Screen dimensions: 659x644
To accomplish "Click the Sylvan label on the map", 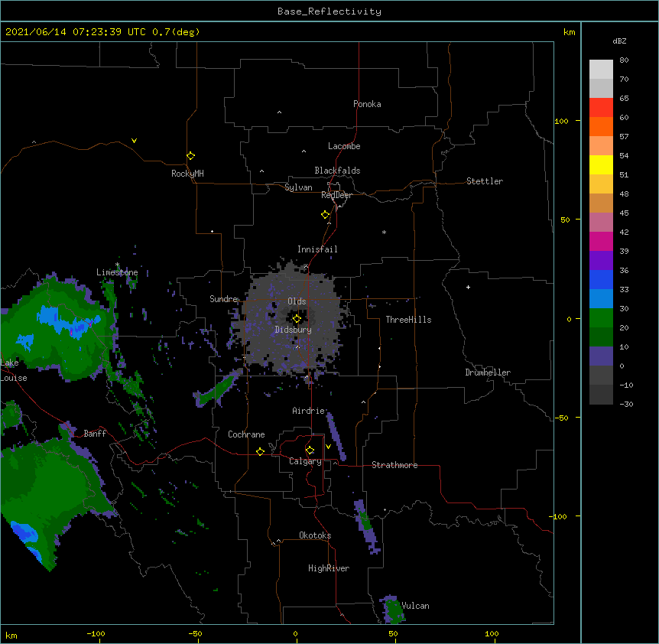I will [298, 187].
